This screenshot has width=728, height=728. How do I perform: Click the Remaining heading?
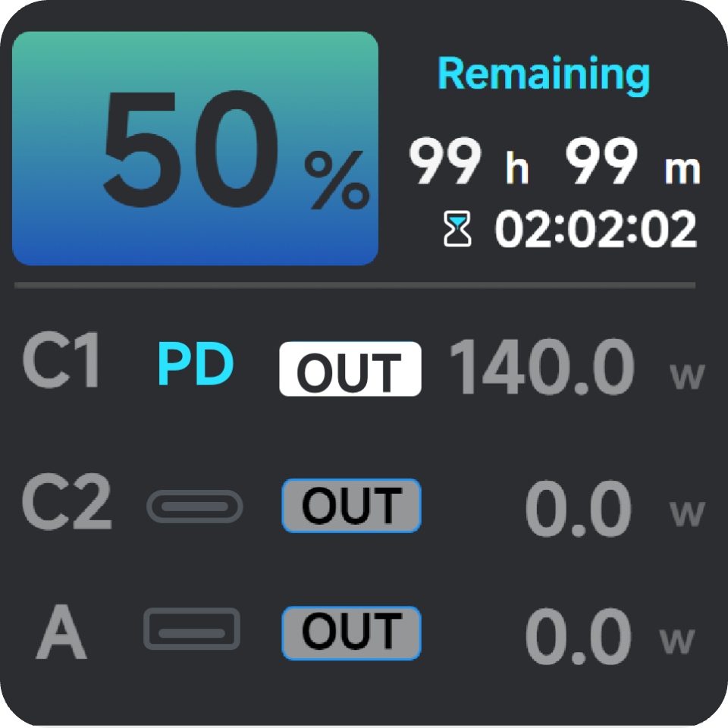pos(544,74)
